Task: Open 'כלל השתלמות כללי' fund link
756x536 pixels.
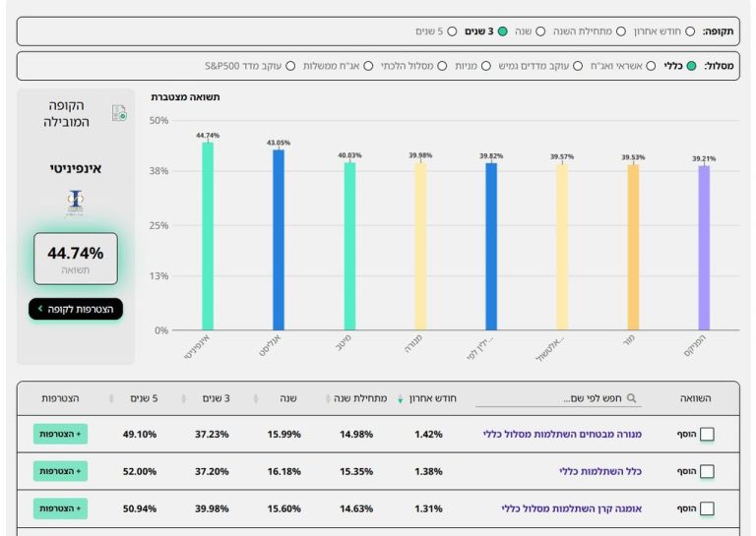Action: (x=600, y=471)
